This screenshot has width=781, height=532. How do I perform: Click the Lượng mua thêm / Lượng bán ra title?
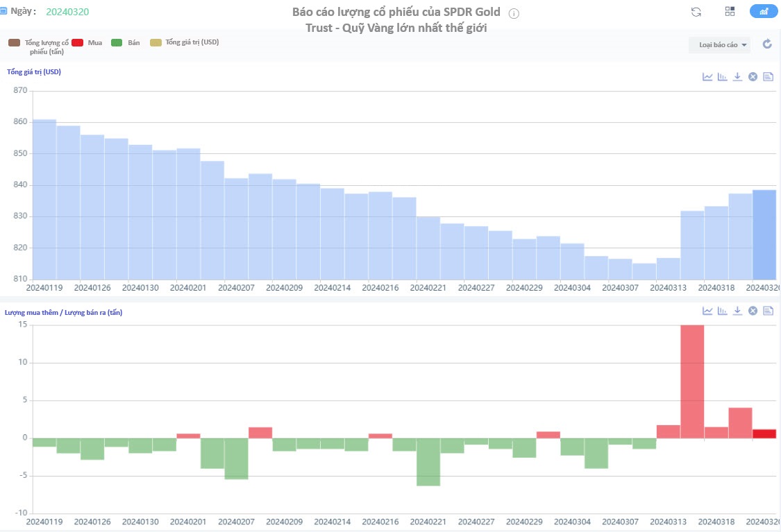[x=63, y=313]
